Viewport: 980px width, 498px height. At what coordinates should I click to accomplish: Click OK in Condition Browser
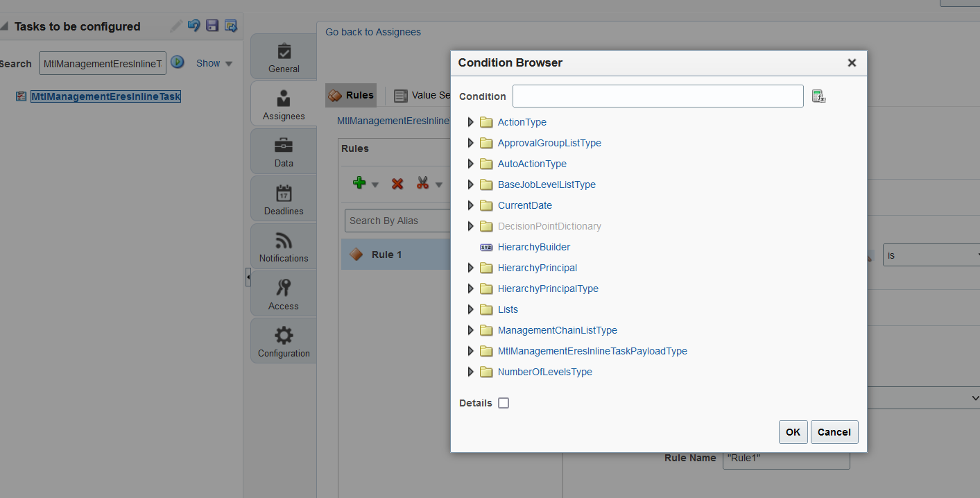[793, 431]
